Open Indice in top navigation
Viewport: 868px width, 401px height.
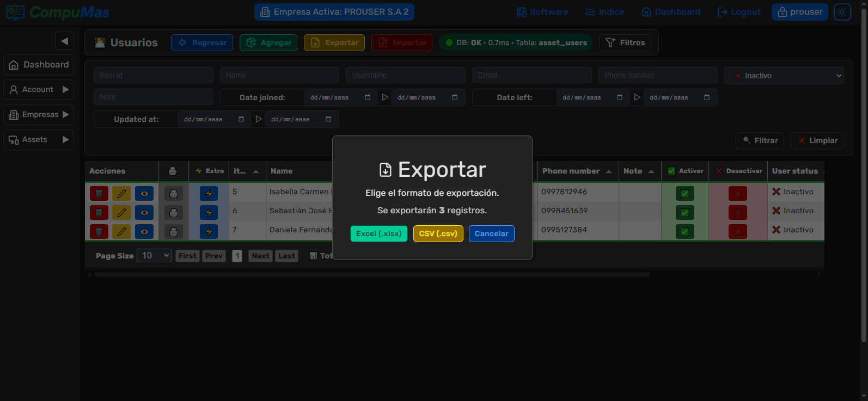[604, 12]
